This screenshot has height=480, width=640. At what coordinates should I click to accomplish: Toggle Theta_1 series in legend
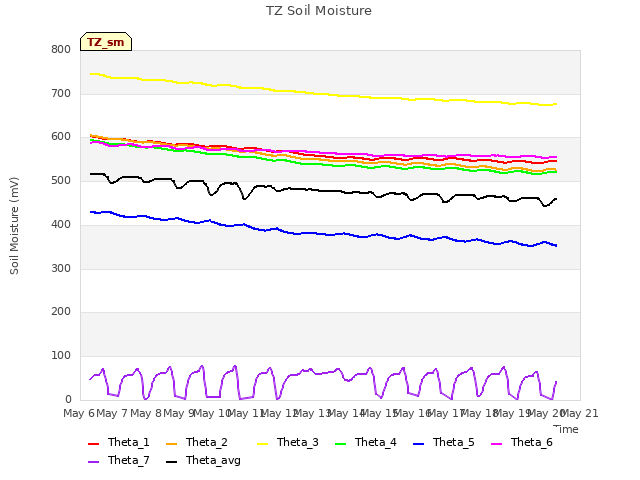click(x=119, y=442)
